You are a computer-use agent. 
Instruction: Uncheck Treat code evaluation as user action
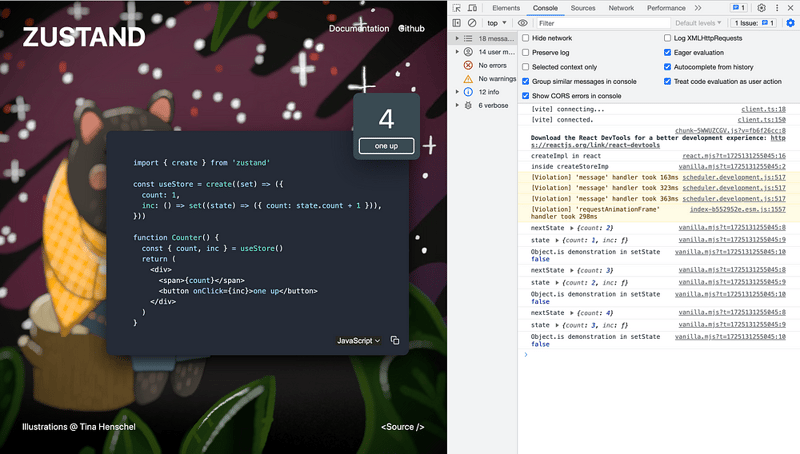point(667,81)
